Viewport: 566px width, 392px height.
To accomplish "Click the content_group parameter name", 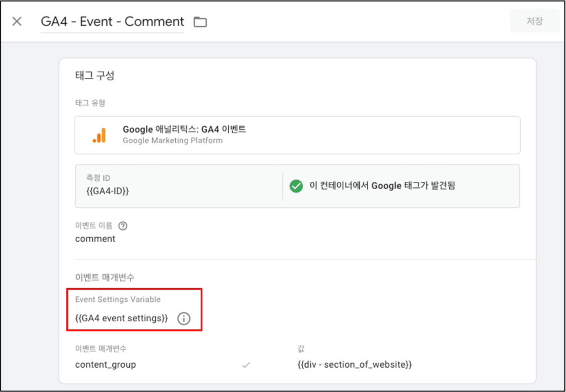I will [x=106, y=364].
